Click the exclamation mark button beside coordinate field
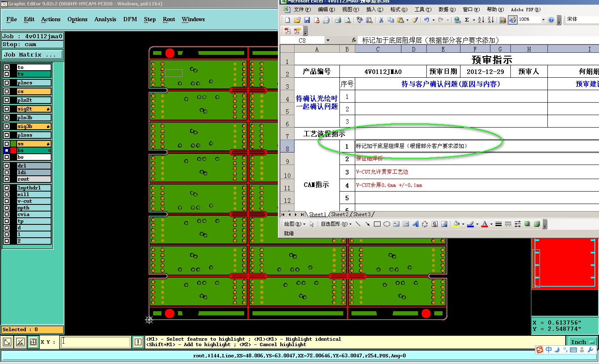The height and width of the screenshot is (364, 599). point(138,342)
